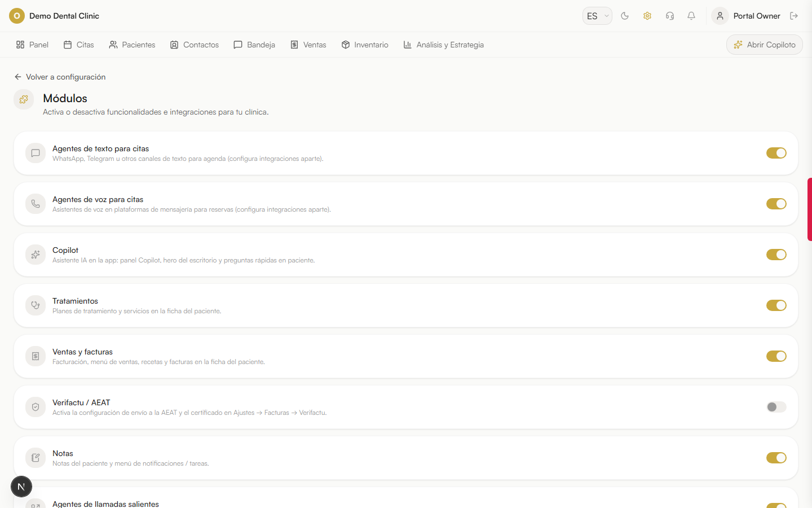The width and height of the screenshot is (812, 508).
Task: Click the Módulos puzzle icon
Action: pos(24,99)
